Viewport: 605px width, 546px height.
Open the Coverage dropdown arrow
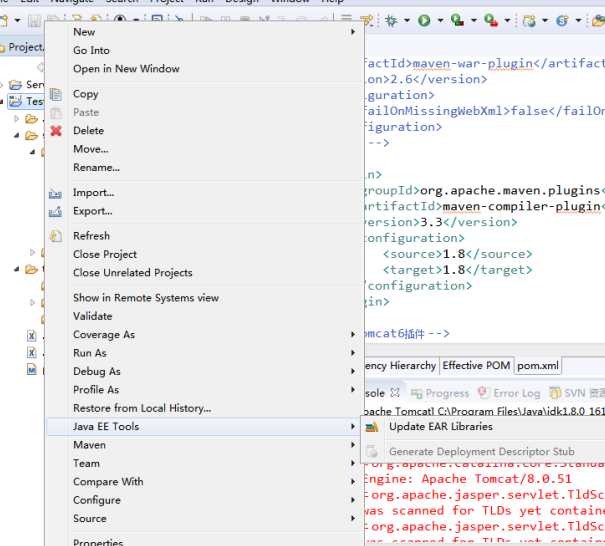(x=473, y=20)
